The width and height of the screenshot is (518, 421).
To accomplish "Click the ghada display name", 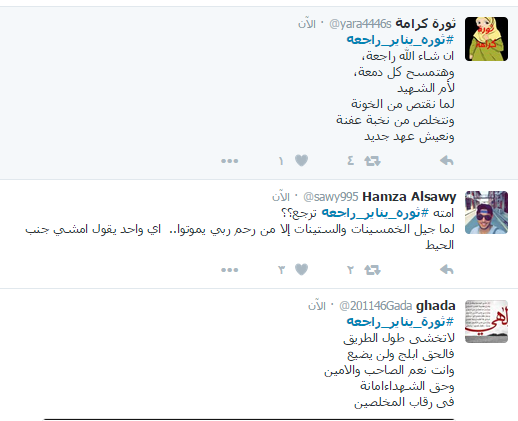I will click(x=436, y=306).
